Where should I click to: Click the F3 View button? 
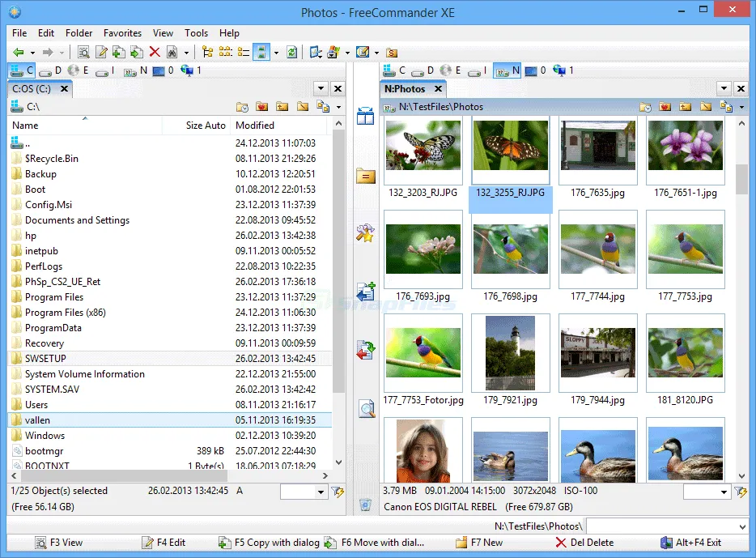60,543
